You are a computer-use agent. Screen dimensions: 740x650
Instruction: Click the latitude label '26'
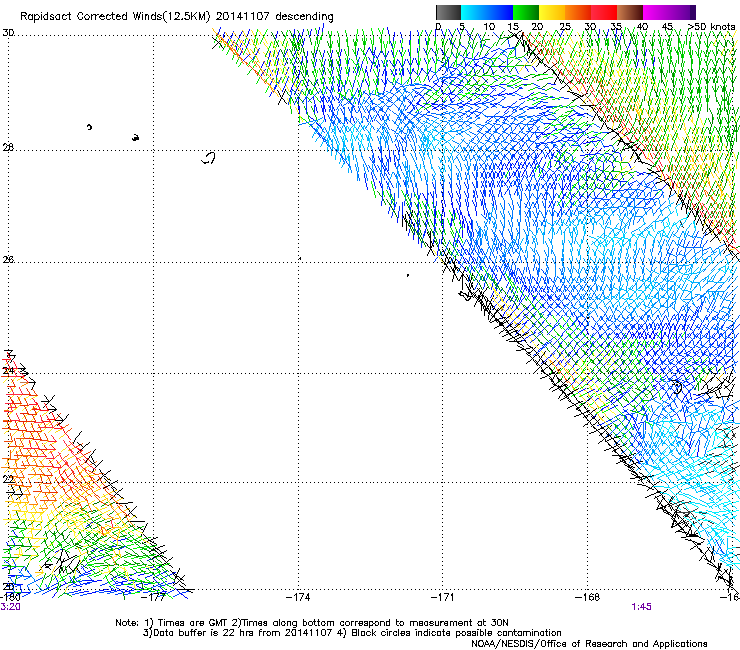click(8, 259)
